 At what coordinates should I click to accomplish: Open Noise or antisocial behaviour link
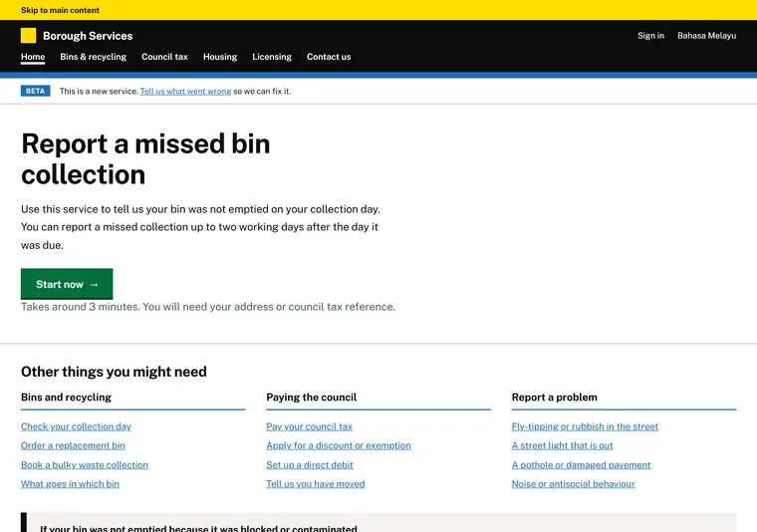(x=573, y=484)
